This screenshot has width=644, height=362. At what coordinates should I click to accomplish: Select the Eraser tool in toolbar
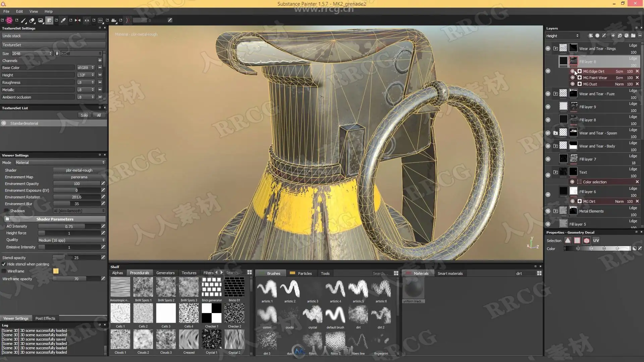32,20
